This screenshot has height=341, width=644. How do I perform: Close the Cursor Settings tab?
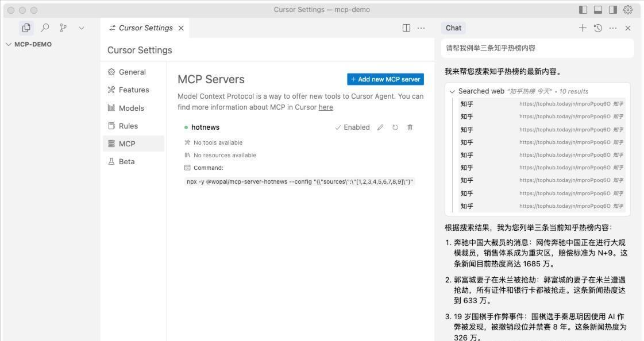click(181, 28)
